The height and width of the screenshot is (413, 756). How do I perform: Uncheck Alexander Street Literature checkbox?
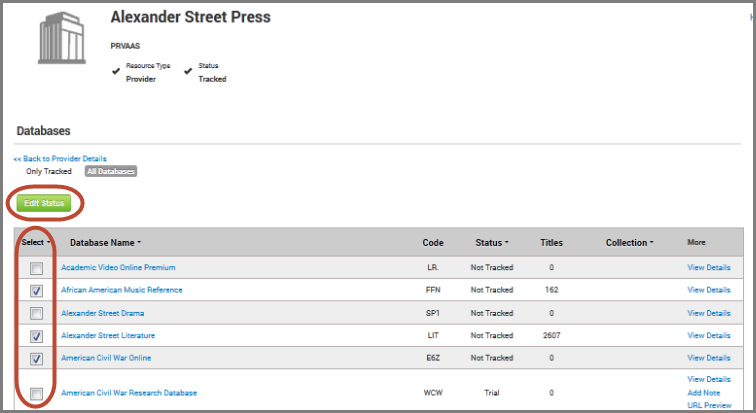click(36, 336)
